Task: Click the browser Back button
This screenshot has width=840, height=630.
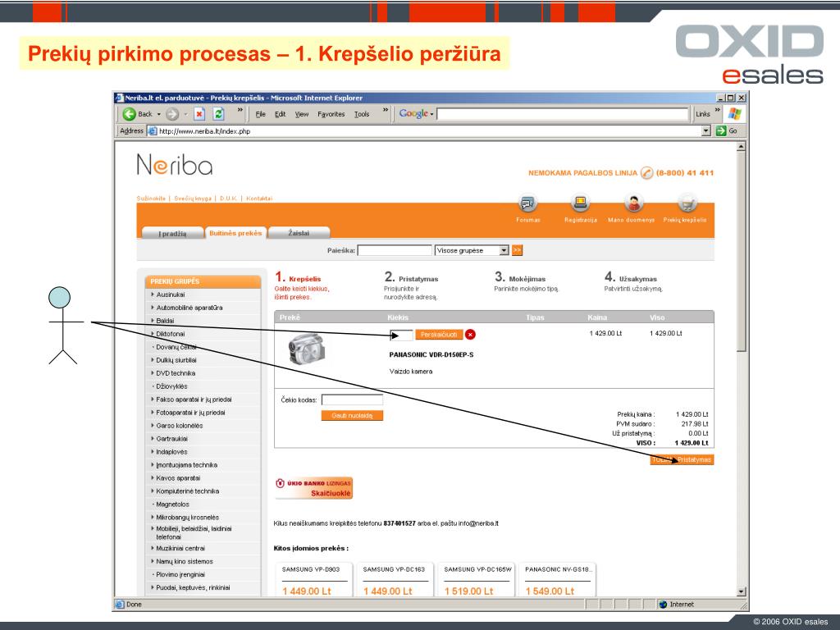Action: click(x=137, y=113)
